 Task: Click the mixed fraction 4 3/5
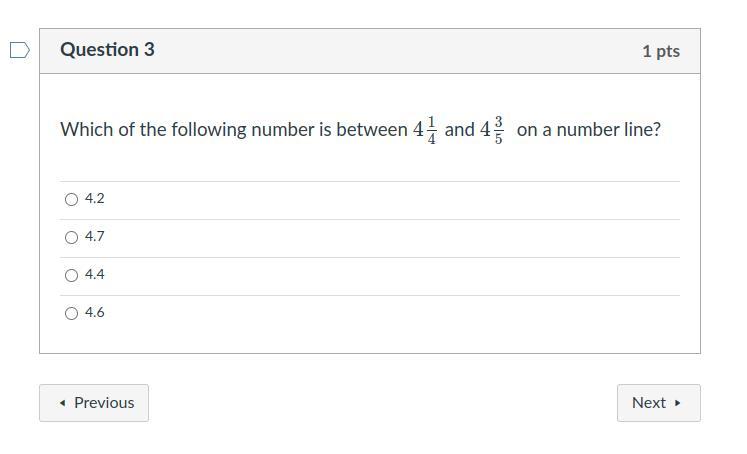click(491, 130)
